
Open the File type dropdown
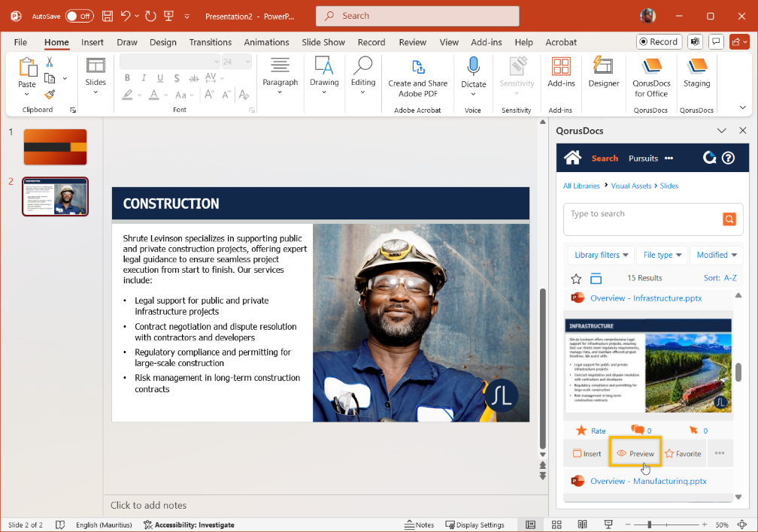[662, 255]
